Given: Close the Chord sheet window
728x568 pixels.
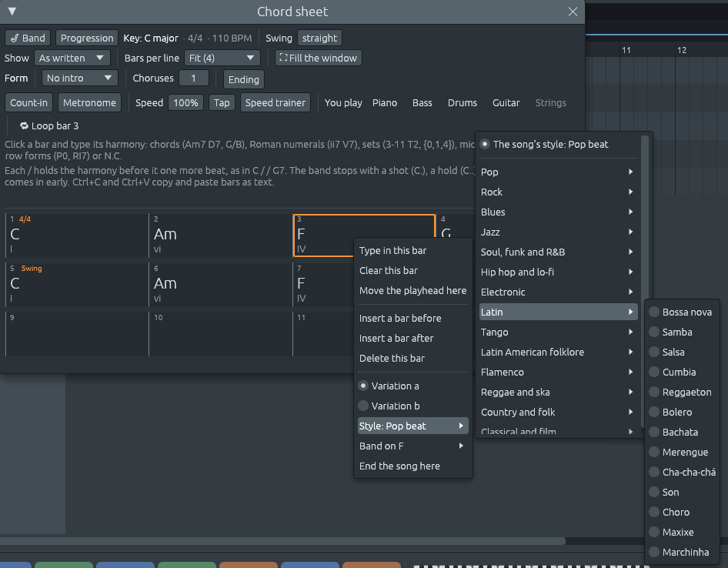Looking at the screenshot, I should coord(573,12).
